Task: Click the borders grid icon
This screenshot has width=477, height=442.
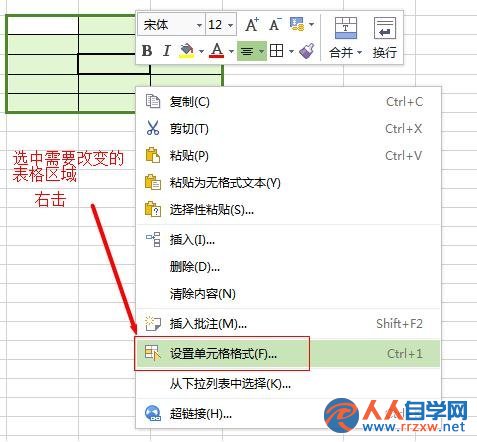Action: [277, 51]
